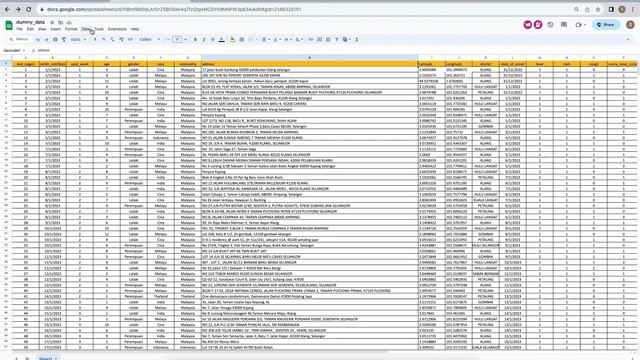Click the font size input box
The width and height of the screenshot is (640, 360).
[177, 40]
